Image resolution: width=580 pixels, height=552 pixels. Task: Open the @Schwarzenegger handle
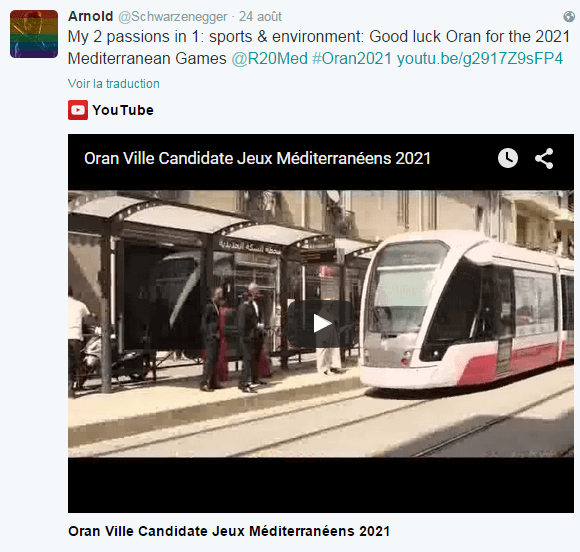pyautogui.click(x=173, y=17)
